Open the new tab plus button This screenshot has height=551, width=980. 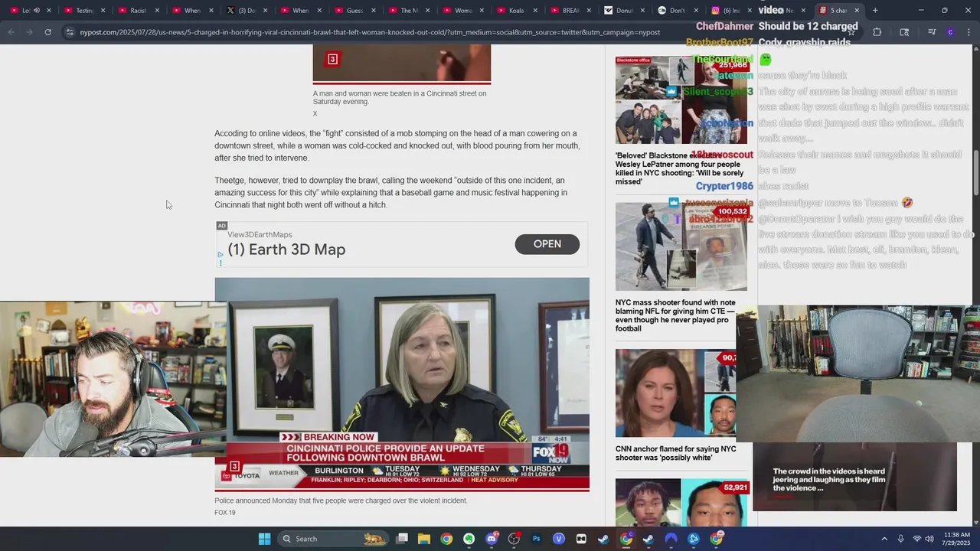coord(875,11)
